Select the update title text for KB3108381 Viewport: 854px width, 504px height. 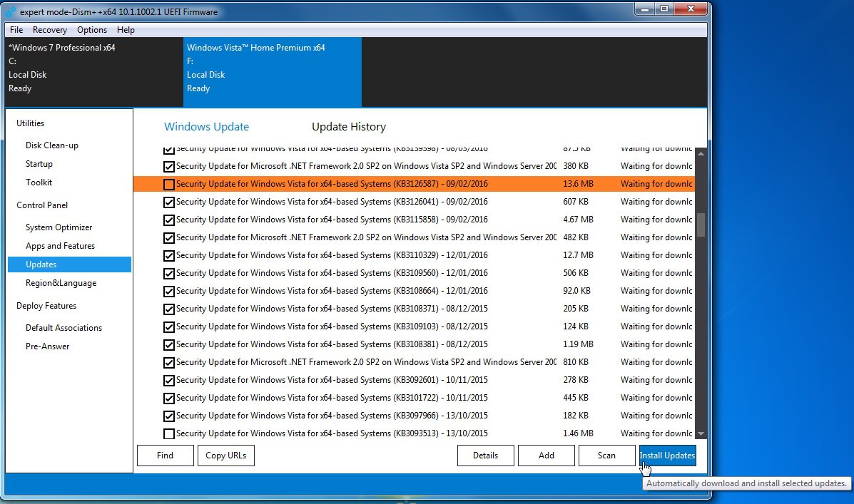point(332,344)
